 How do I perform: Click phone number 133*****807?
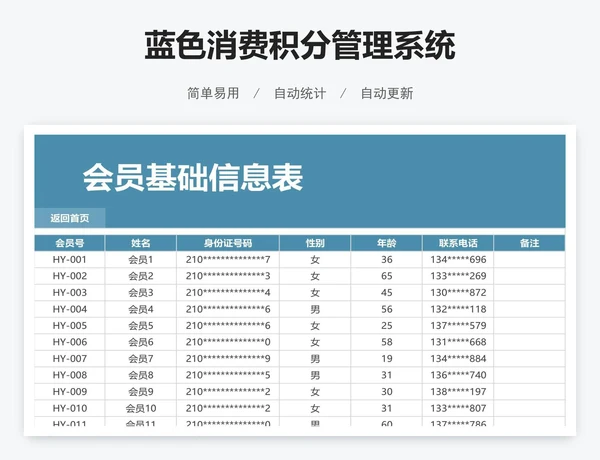[x=458, y=408]
